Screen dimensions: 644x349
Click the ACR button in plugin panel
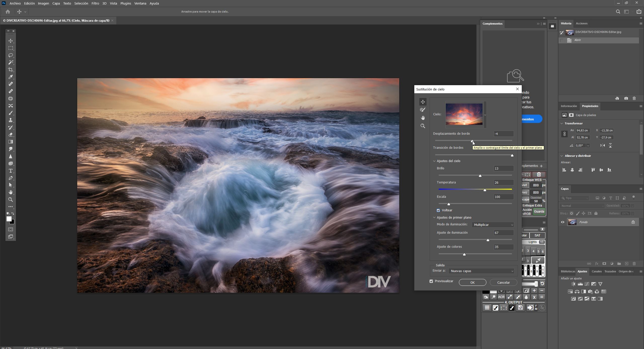501,297
